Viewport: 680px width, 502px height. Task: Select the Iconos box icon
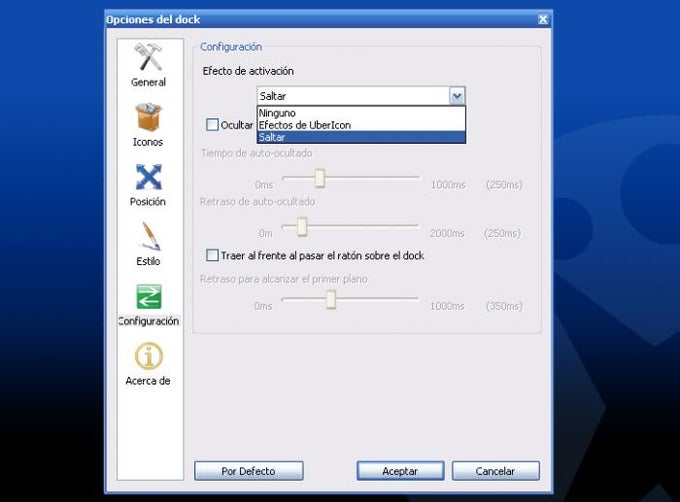(x=148, y=117)
